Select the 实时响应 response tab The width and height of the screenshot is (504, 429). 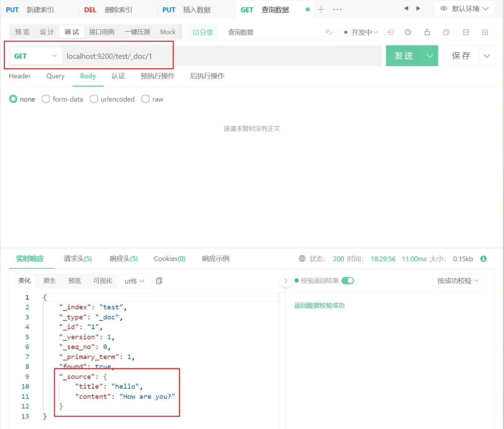coord(30,259)
